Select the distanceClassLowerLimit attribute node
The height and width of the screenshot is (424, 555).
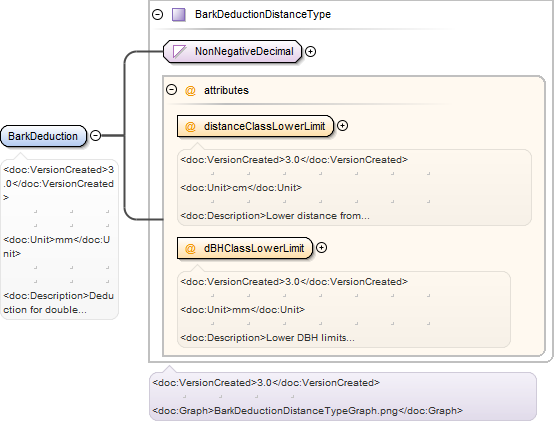[255, 126]
